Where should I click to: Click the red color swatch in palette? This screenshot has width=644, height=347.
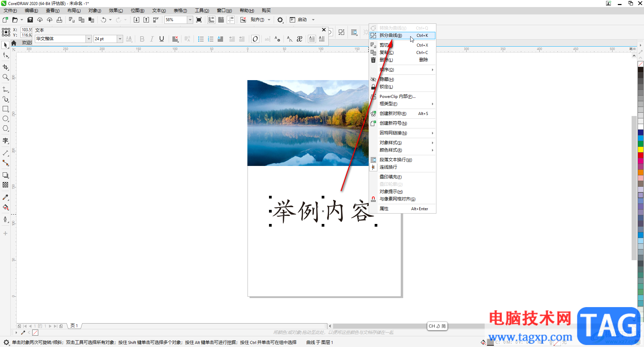641,155
